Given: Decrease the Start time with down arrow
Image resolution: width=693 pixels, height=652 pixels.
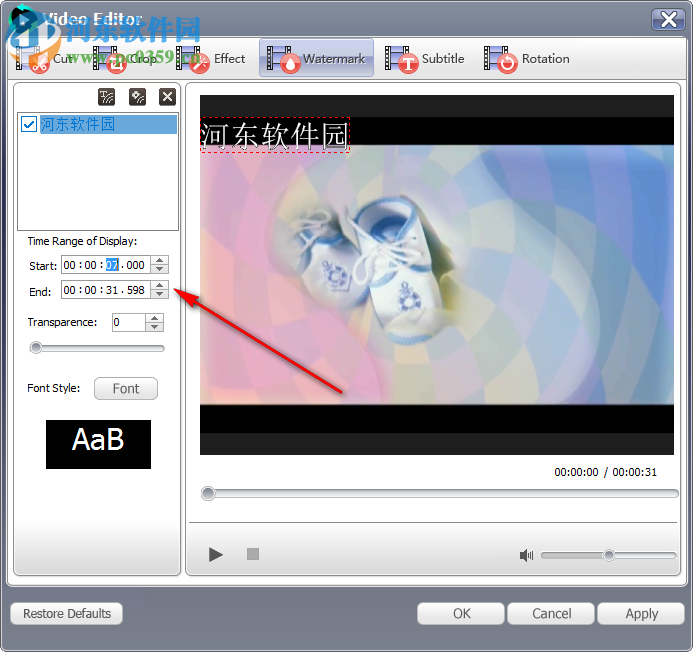Looking at the screenshot, I should [160, 269].
